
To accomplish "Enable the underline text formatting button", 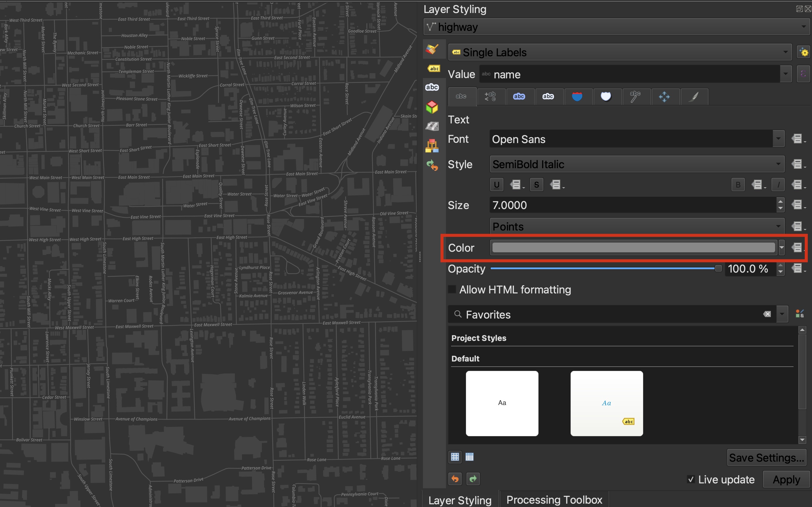I will [x=496, y=185].
